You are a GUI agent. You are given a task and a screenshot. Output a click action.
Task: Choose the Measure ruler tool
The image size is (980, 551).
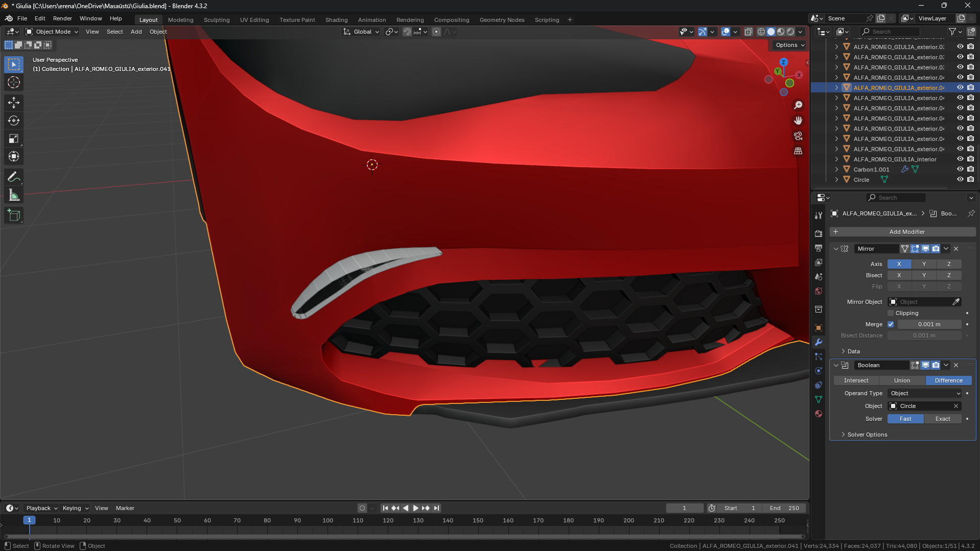click(14, 195)
